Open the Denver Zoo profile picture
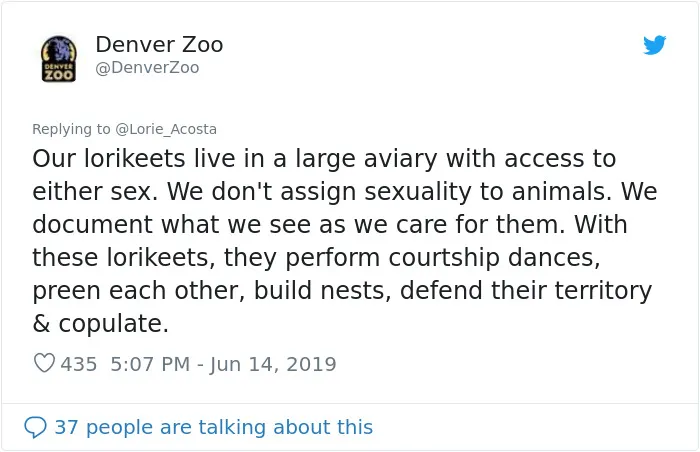 click(58, 59)
